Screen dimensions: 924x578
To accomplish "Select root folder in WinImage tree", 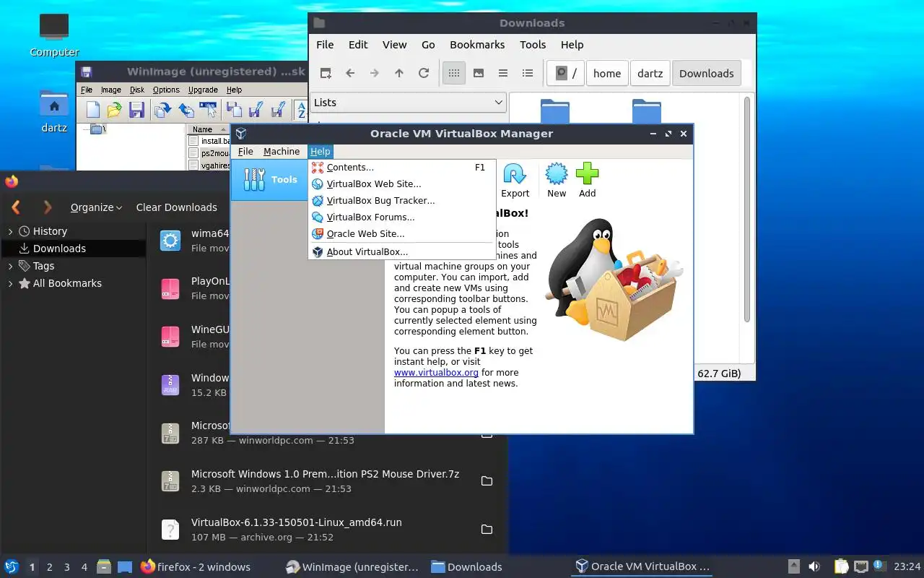I will pyautogui.click(x=97, y=129).
